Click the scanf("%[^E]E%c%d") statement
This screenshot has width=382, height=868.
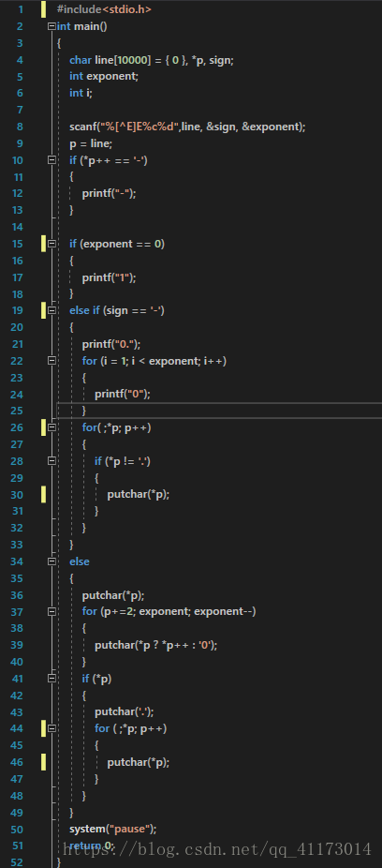(187, 127)
